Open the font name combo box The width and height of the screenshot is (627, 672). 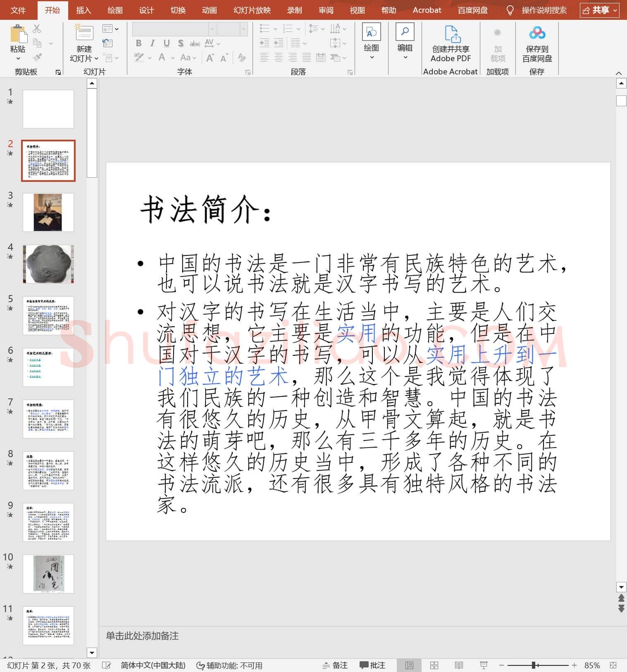click(x=174, y=29)
